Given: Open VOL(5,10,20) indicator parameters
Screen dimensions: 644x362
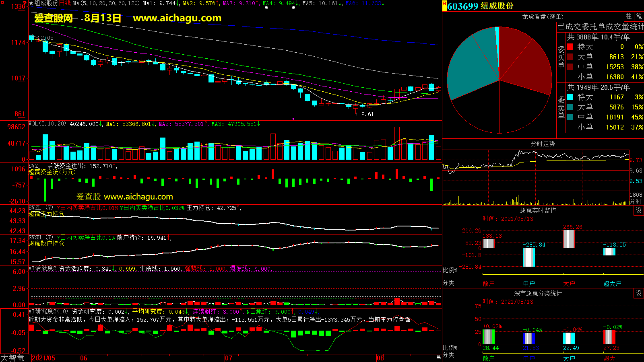Looking at the screenshot, I should pyautogui.click(x=47, y=124).
